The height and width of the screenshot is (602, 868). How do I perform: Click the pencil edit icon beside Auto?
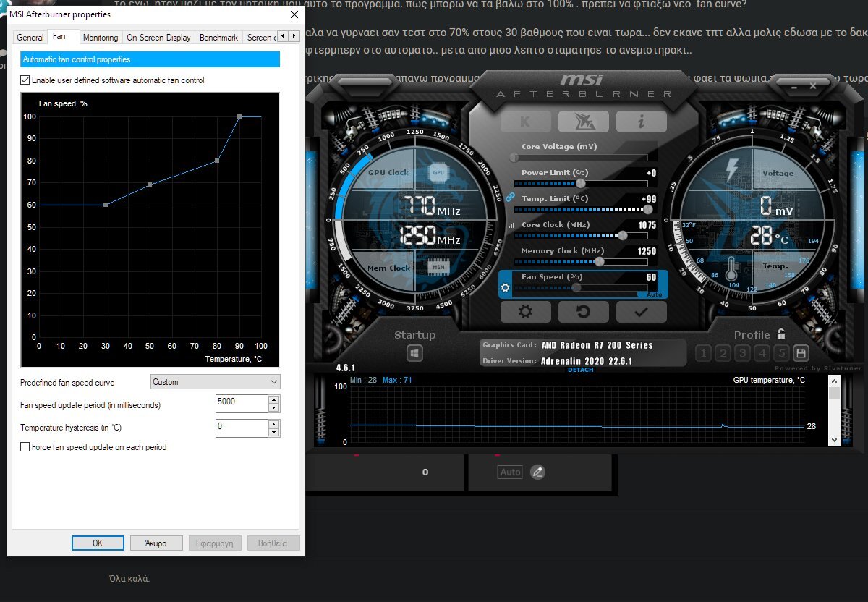pyautogui.click(x=537, y=472)
